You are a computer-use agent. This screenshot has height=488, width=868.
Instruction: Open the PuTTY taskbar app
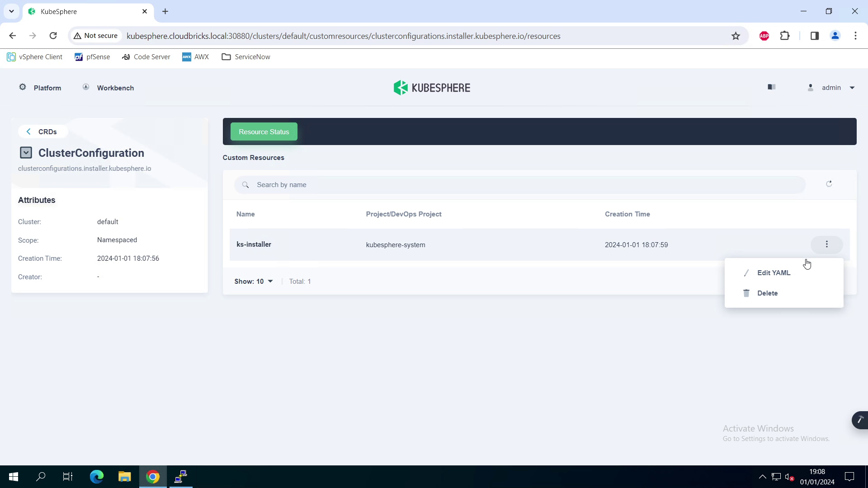(181, 477)
